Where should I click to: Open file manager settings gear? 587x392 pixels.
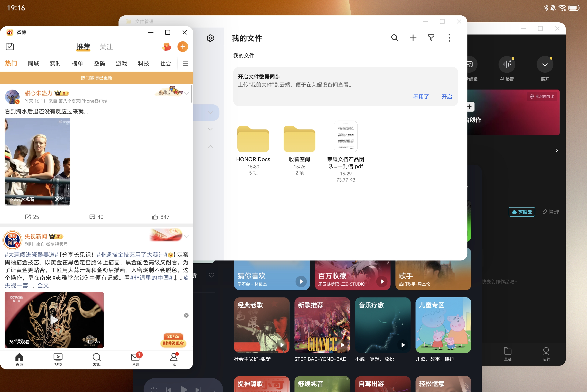click(210, 38)
